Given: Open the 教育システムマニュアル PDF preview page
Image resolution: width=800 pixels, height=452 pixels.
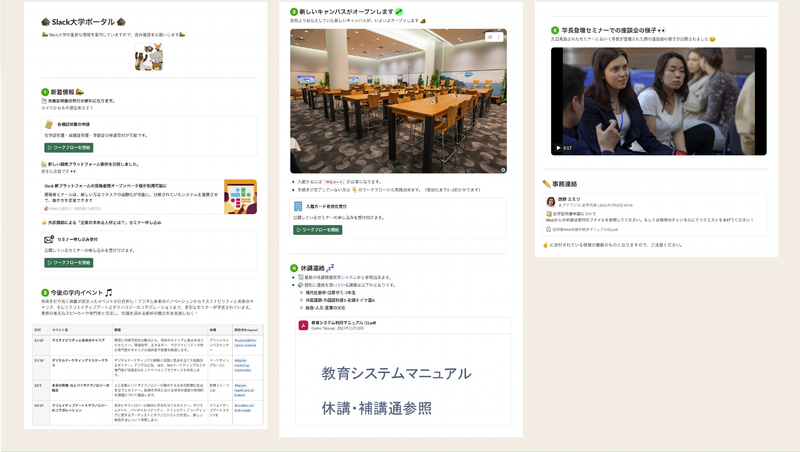Looking at the screenshot, I should (x=403, y=379).
